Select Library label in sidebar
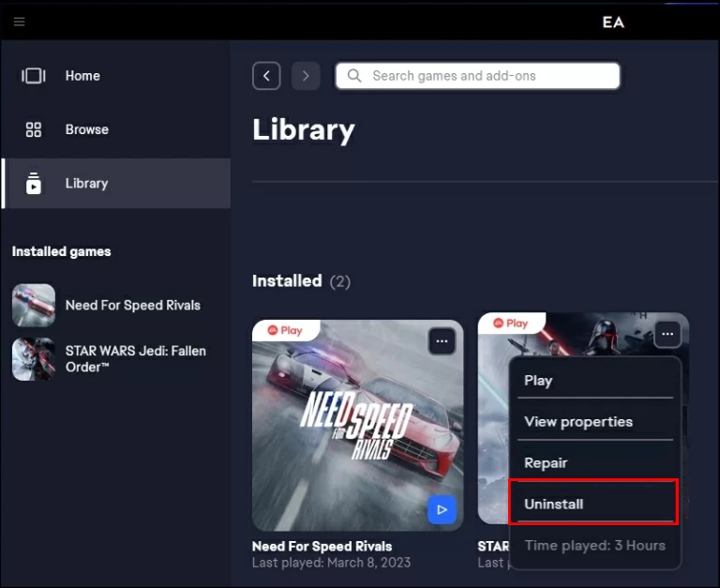 [x=86, y=183]
